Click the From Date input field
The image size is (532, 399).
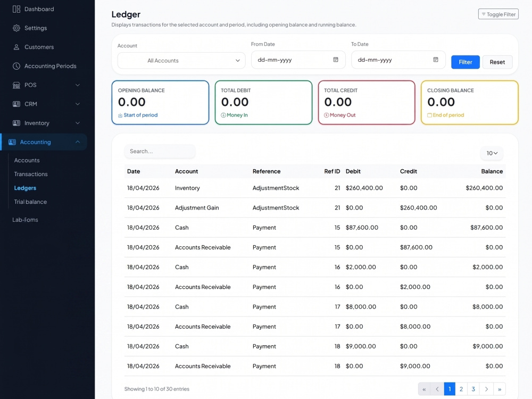[298, 60]
